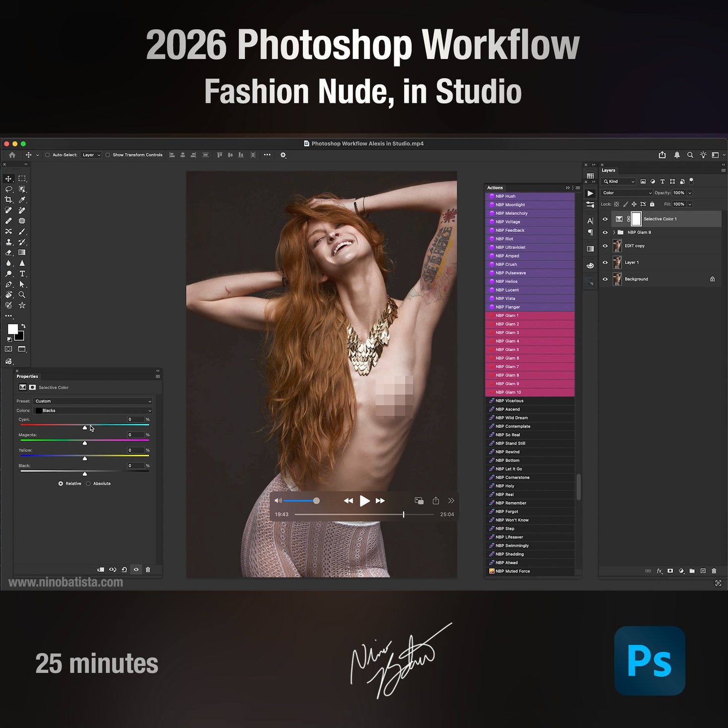Click the Eyedropper tool
This screenshot has width=728, height=728.
pos(22,199)
